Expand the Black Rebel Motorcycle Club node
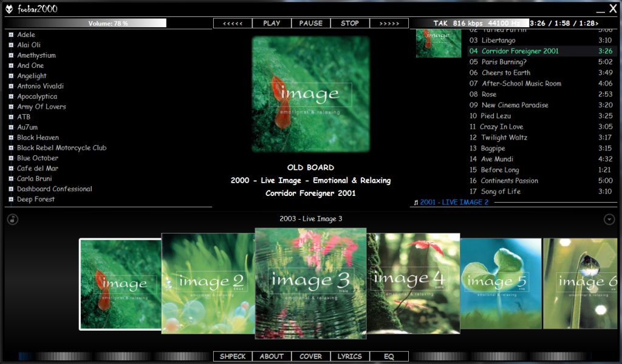The width and height of the screenshot is (622, 364). (x=11, y=148)
